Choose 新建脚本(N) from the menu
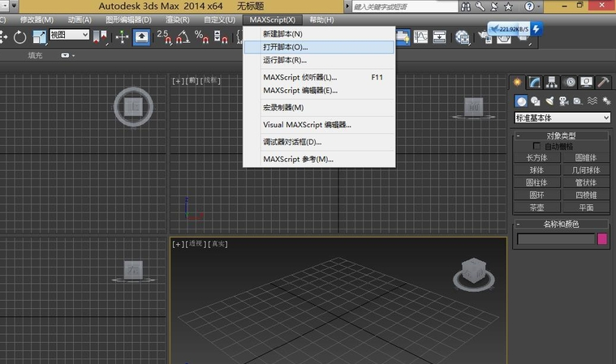Image resolution: width=616 pixels, height=364 pixels. 319,34
